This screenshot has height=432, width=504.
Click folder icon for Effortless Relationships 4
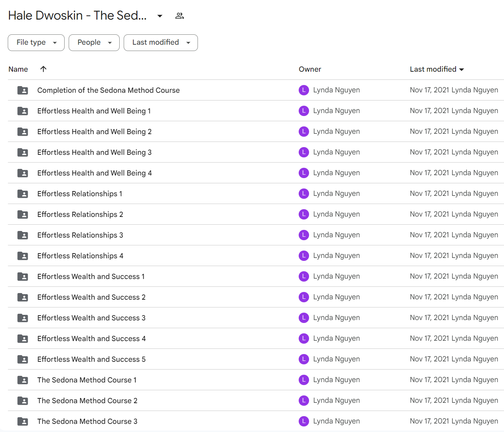pyautogui.click(x=23, y=256)
